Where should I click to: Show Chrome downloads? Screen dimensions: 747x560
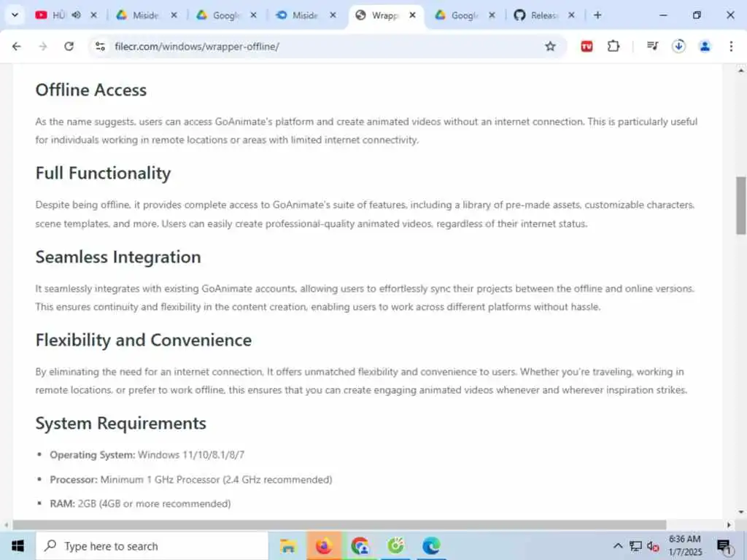click(x=678, y=46)
